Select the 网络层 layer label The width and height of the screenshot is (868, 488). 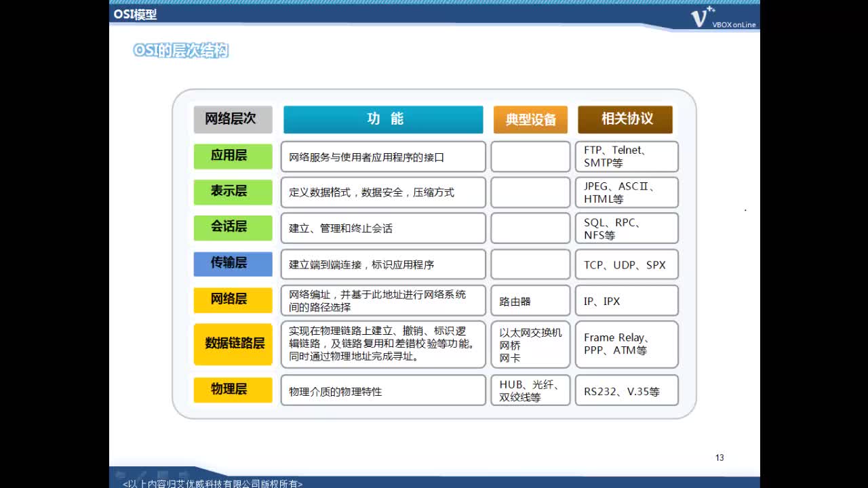click(233, 300)
